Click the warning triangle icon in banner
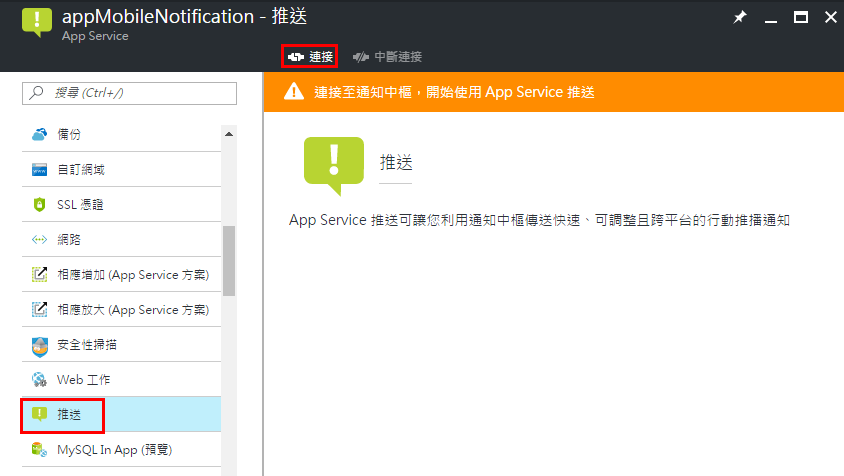Screen dimensions: 844x476 click(294, 92)
